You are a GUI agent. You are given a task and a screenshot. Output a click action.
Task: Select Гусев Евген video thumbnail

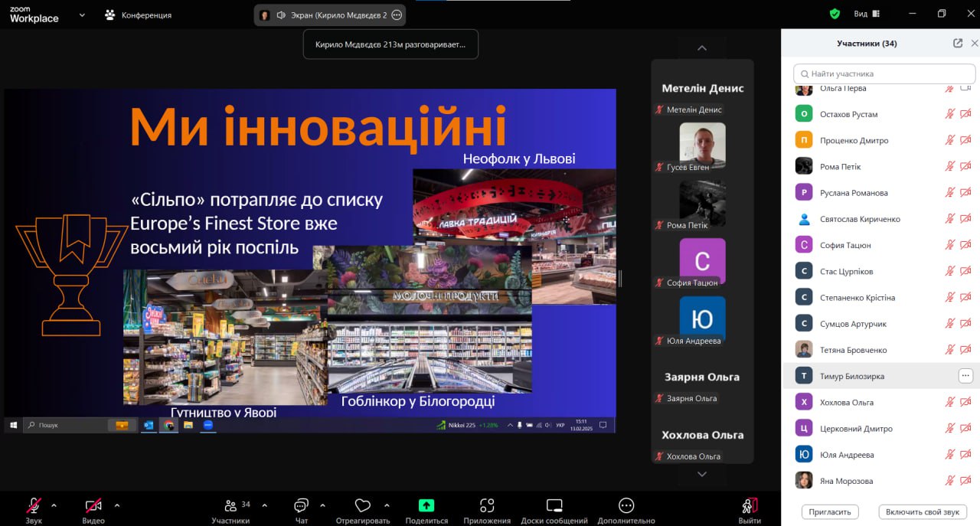(702, 146)
